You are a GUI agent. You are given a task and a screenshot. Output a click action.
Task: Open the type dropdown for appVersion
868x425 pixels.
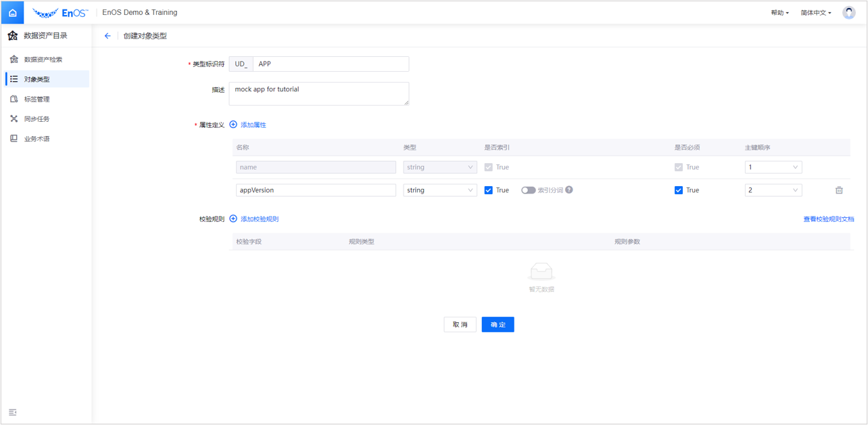tap(440, 190)
